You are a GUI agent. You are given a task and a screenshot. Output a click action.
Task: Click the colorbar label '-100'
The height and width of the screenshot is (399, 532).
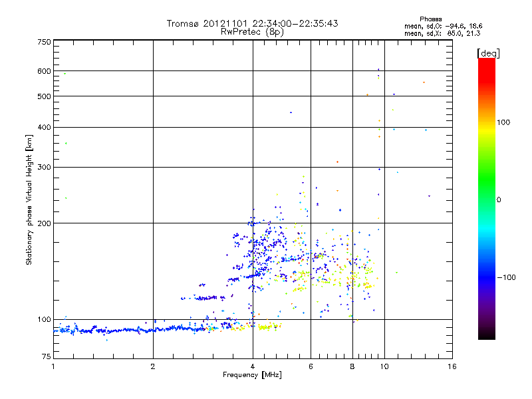[x=506, y=277]
